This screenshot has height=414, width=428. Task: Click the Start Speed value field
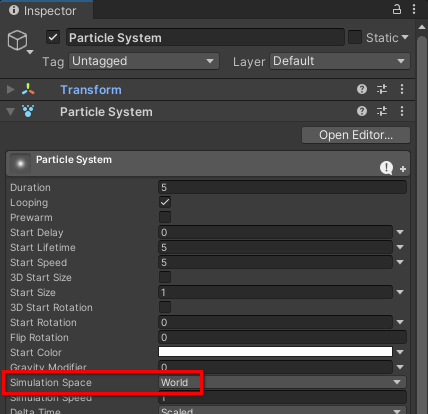click(275, 262)
